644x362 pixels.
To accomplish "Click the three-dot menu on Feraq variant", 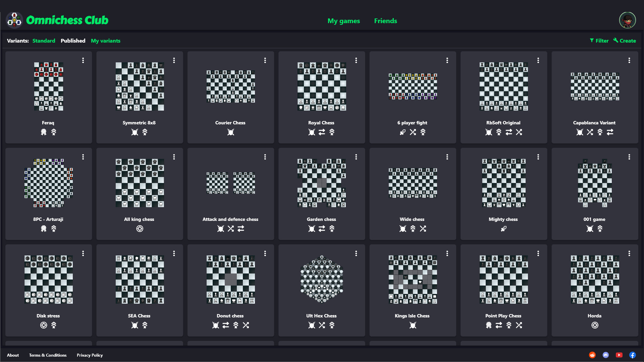I will tap(83, 61).
